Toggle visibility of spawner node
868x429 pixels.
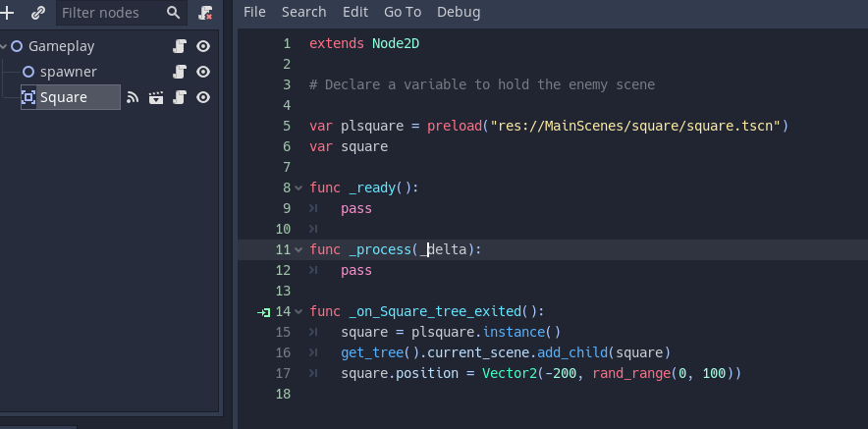(x=203, y=72)
